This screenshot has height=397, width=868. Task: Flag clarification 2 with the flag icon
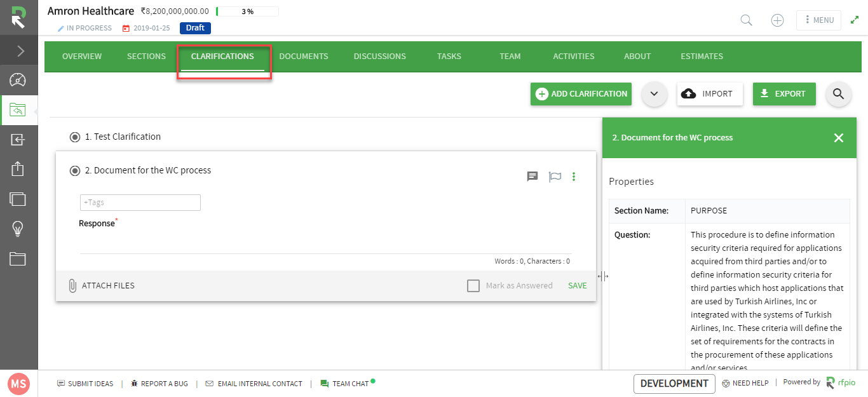click(x=555, y=177)
